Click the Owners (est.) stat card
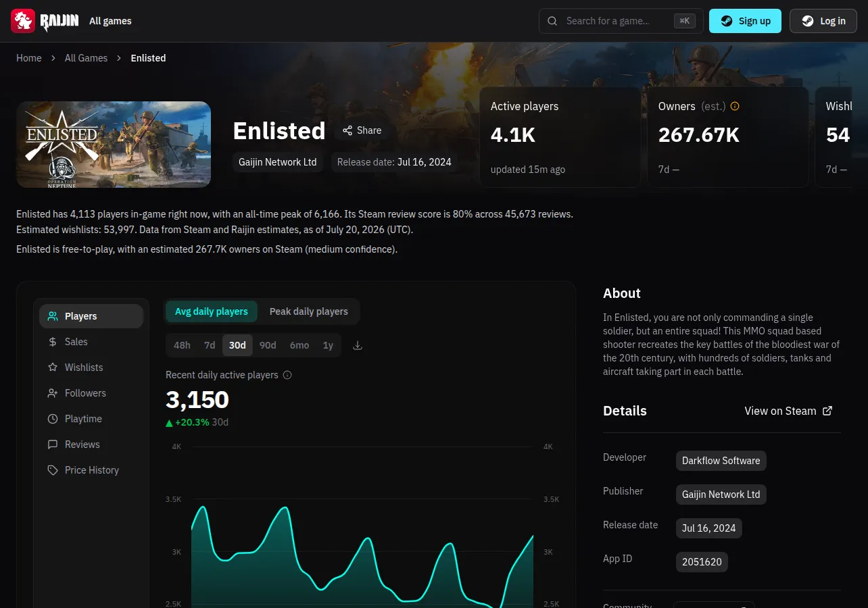 (x=728, y=137)
